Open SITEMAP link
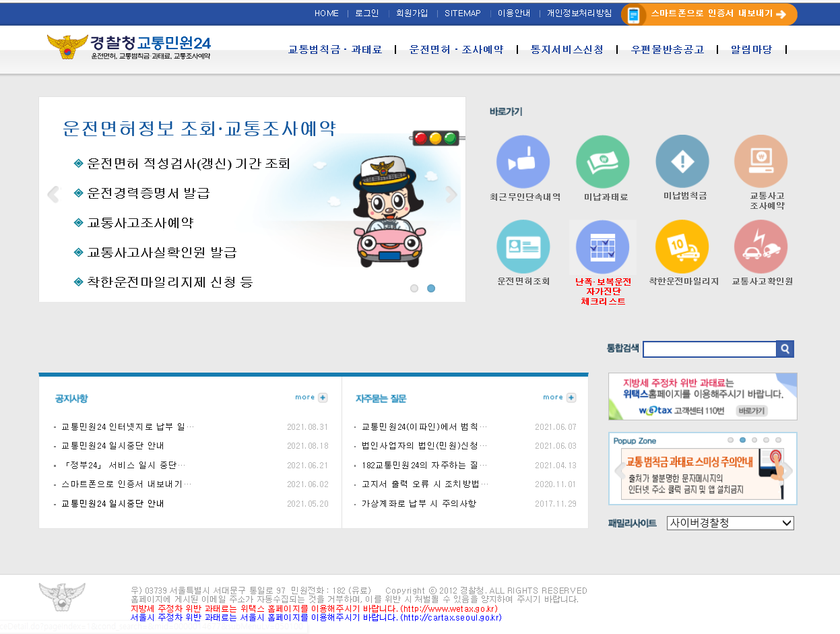The height and width of the screenshot is (634, 840). [463, 13]
